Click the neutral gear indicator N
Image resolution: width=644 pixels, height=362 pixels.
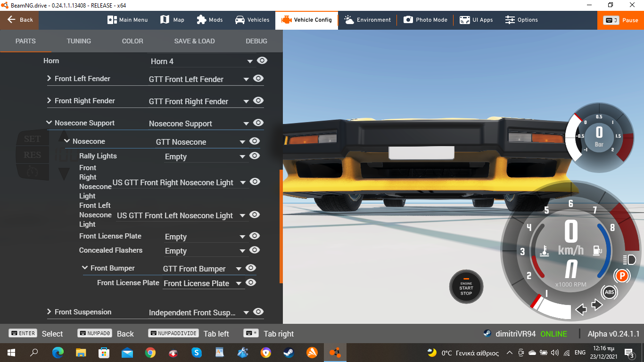coord(571,270)
